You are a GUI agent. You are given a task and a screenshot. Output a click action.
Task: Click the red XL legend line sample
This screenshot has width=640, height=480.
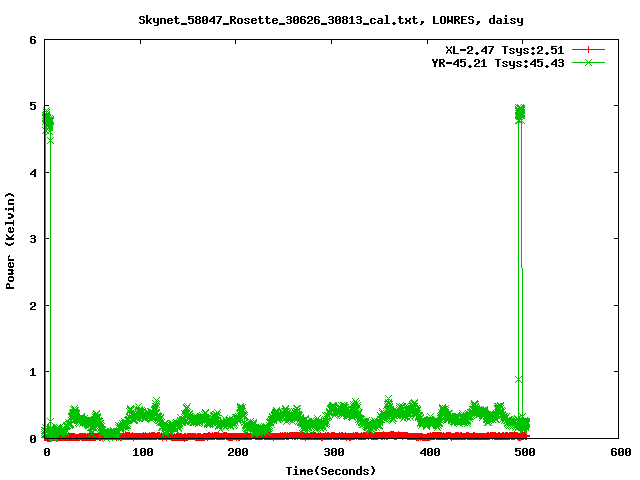(588, 50)
